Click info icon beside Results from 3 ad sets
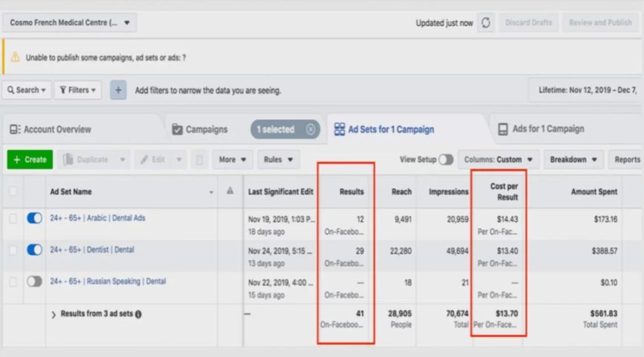The height and width of the screenshot is (357, 644). coord(138,314)
